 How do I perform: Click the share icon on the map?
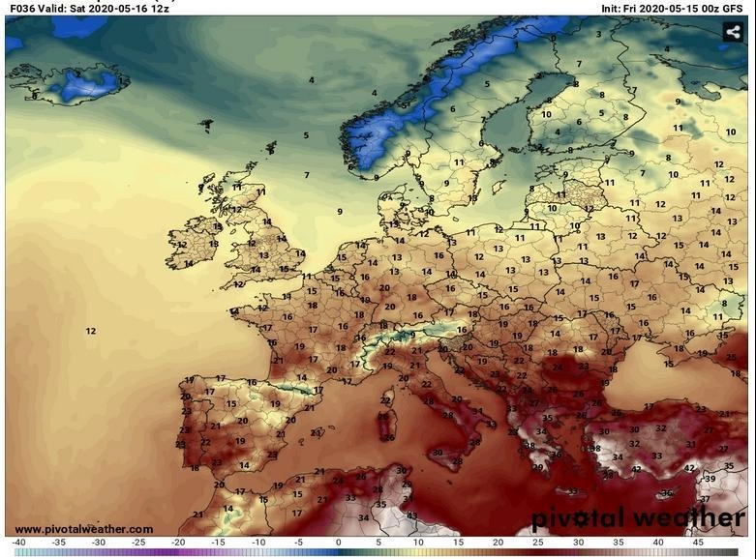[733, 32]
